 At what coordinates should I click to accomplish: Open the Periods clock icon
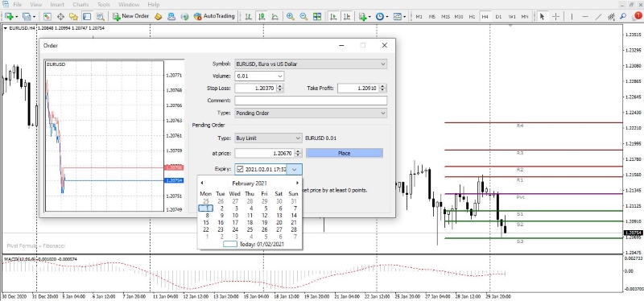[379, 16]
